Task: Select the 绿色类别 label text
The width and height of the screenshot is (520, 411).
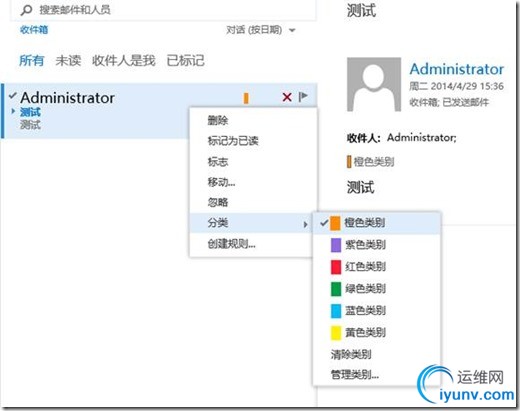Action: click(x=365, y=289)
